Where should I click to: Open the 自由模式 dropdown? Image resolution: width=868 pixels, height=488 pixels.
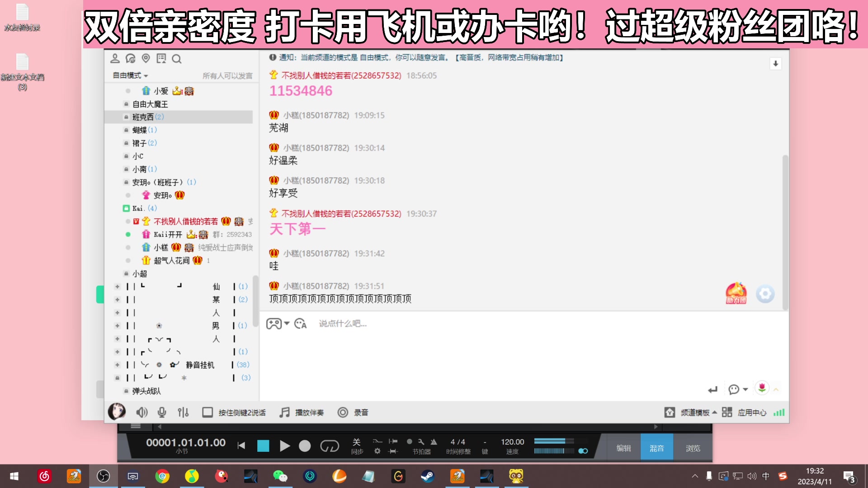[130, 75]
